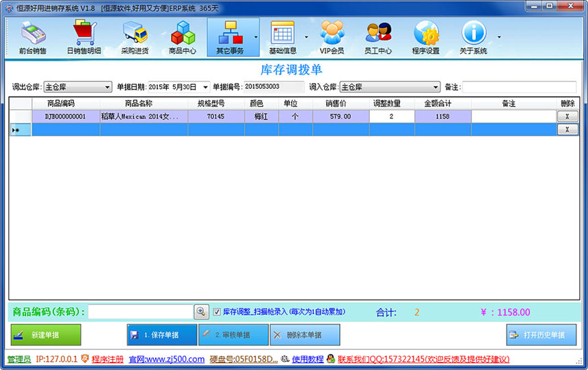Toggle 库存调整_扫描枪录入 checkbox
Viewport: 588px width, 370px height.
click(217, 312)
